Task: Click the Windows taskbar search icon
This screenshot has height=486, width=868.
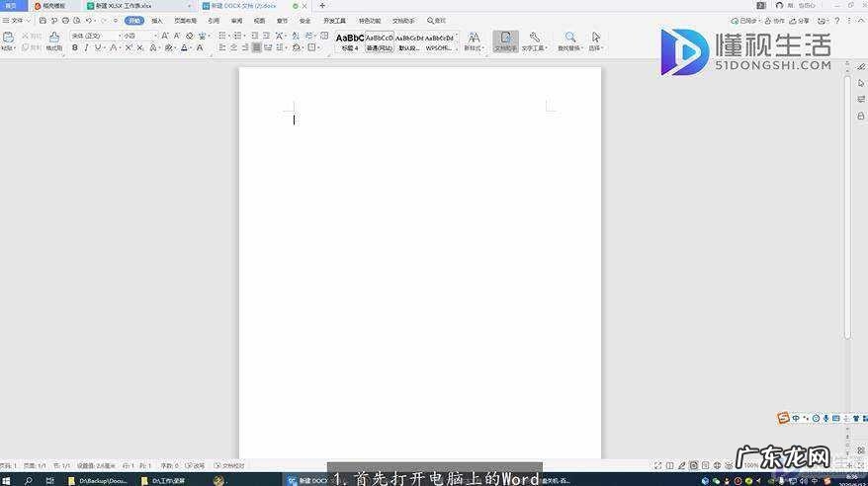Action: (29, 480)
